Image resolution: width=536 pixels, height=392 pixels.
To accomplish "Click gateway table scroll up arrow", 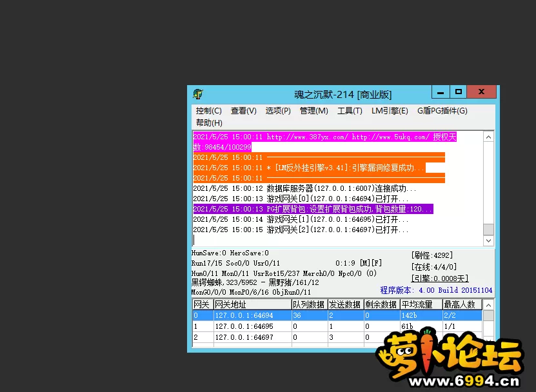I will point(488,305).
